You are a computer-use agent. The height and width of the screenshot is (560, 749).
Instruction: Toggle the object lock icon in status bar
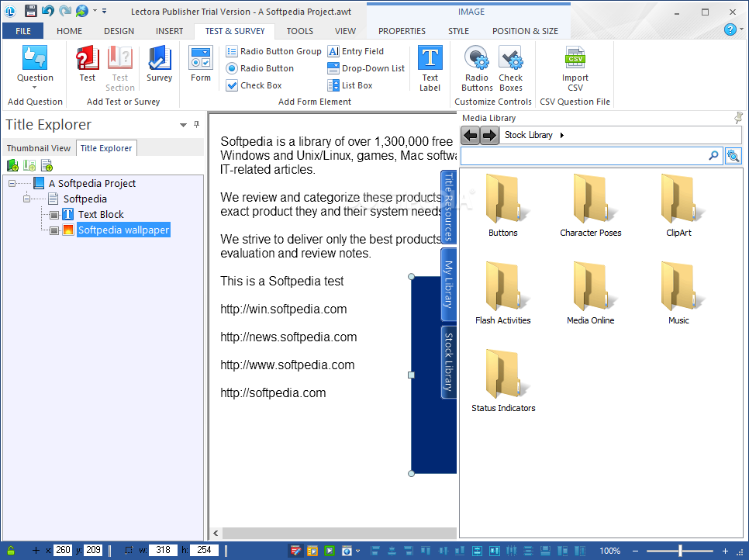pyautogui.click(x=10, y=551)
